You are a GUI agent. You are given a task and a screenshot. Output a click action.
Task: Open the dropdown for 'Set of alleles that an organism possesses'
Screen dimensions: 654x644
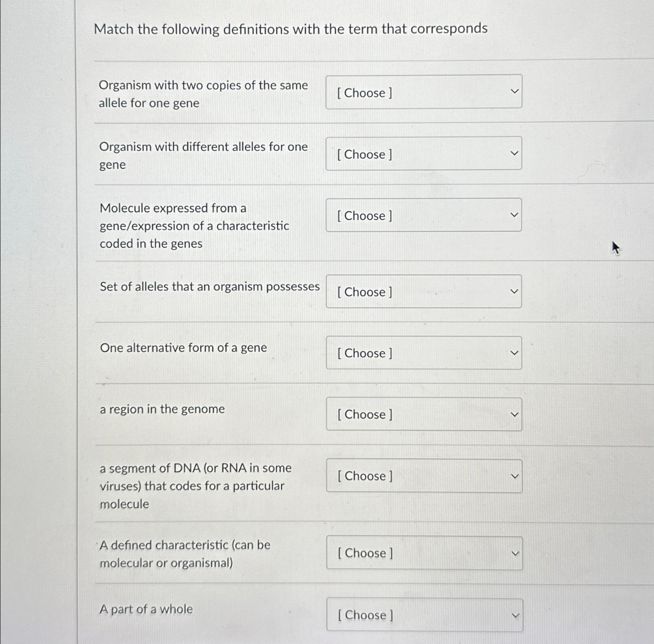point(423,291)
